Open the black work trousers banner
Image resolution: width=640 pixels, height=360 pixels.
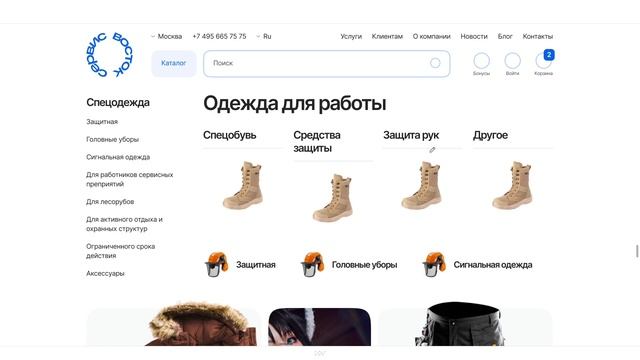coord(465,324)
